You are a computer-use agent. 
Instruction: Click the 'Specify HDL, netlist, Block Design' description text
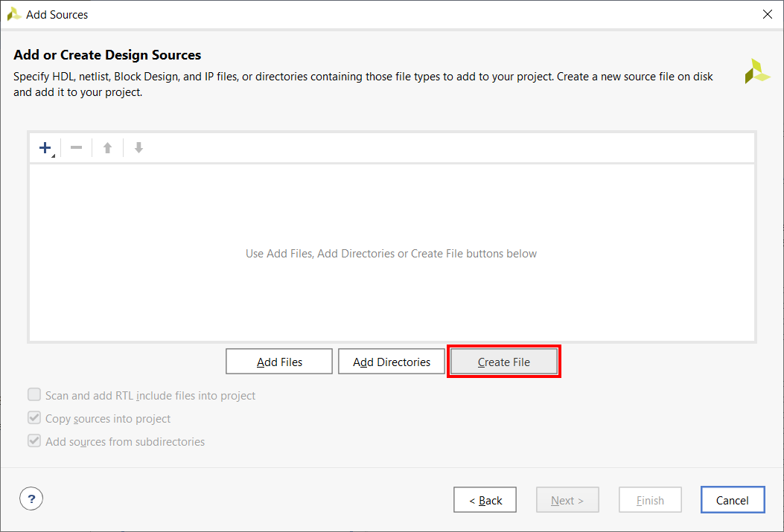[363, 84]
